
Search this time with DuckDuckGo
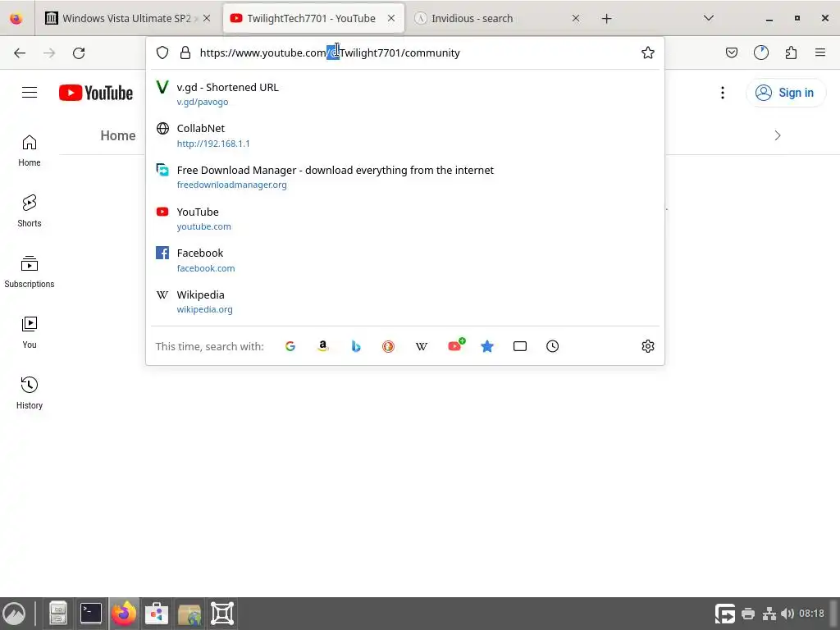(388, 346)
